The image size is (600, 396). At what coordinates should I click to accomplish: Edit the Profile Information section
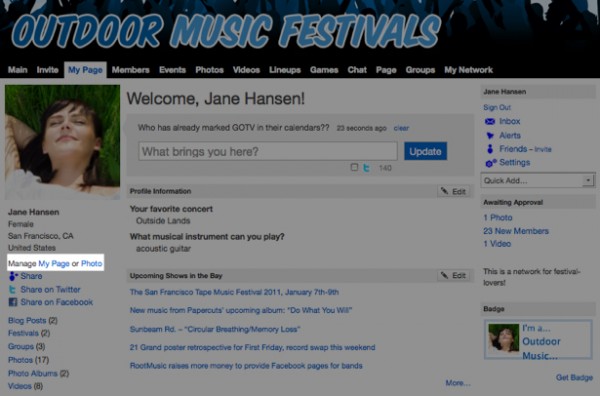pyautogui.click(x=454, y=191)
